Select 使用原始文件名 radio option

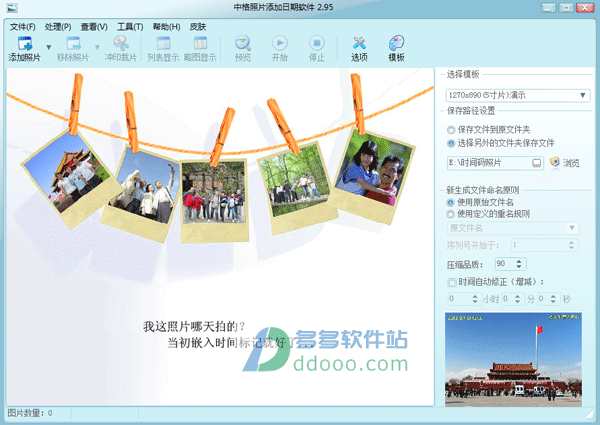(x=450, y=202)
